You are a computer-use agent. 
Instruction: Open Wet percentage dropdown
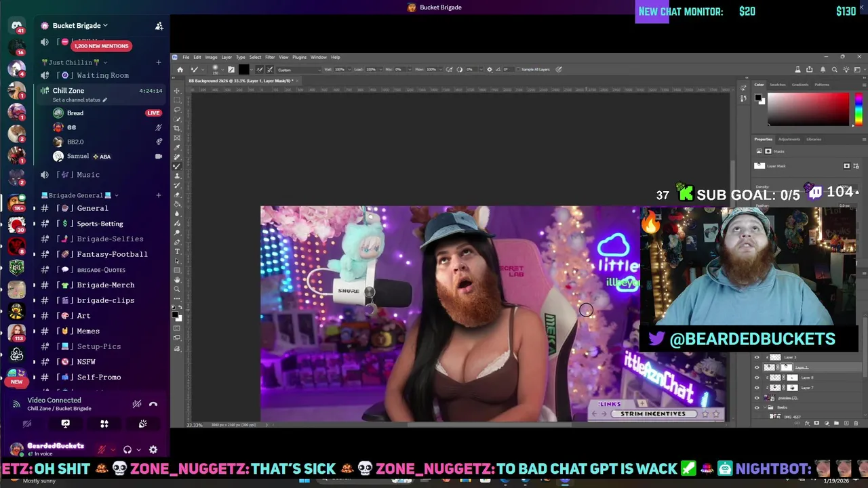point(349,69)
